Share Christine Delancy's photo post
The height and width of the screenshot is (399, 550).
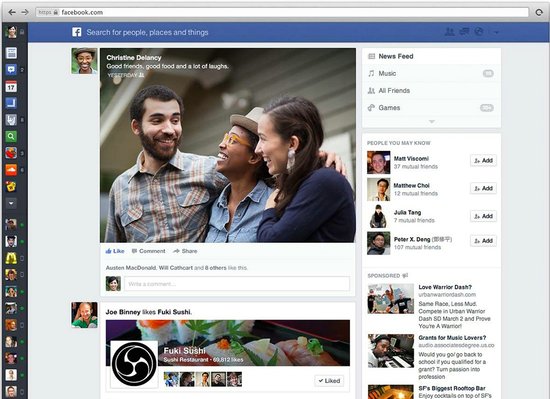pos(185,251)
